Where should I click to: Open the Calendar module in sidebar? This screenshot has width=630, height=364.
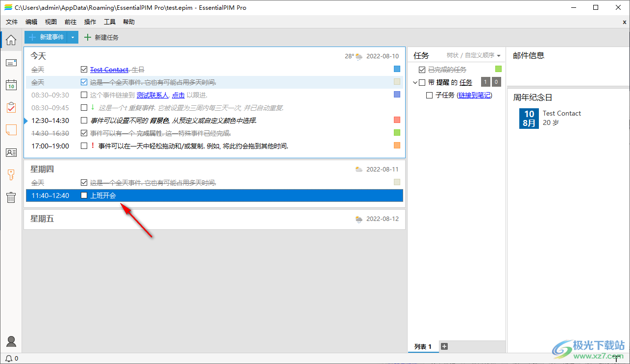(11, 85)
